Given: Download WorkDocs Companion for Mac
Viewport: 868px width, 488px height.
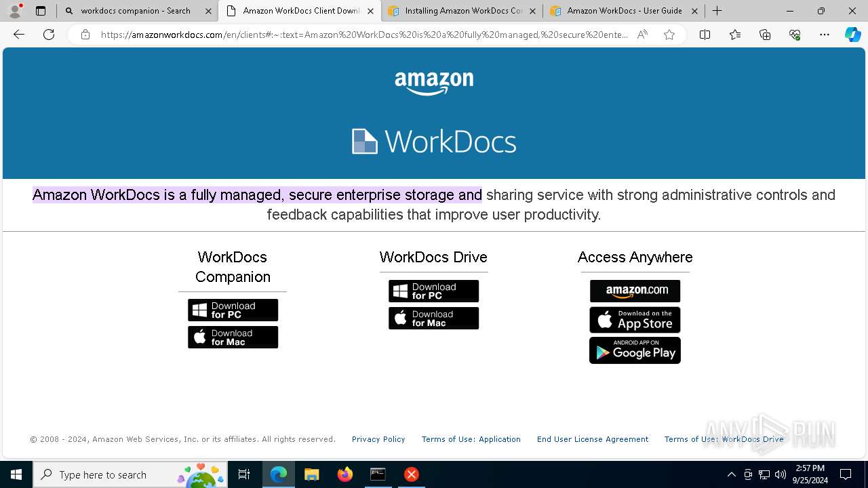Looking at the screenshot, I should tap(233, 338).
